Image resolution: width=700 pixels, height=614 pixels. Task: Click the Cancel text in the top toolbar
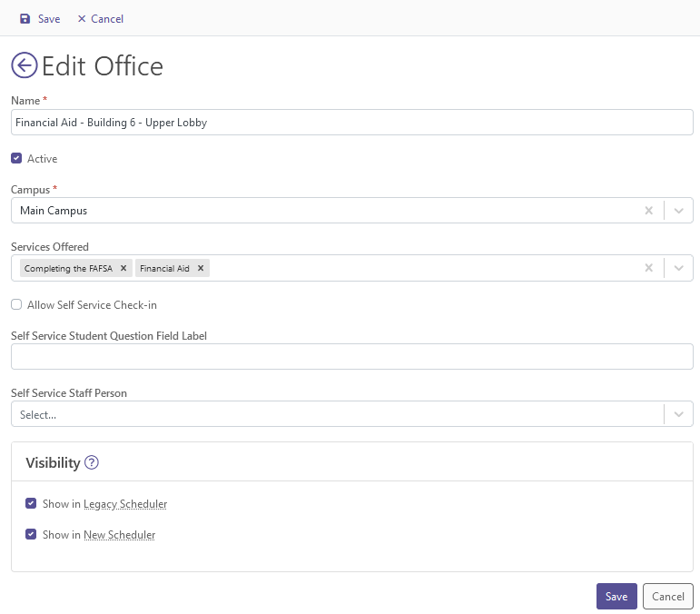pyautogui.click(x=107, y=19)
